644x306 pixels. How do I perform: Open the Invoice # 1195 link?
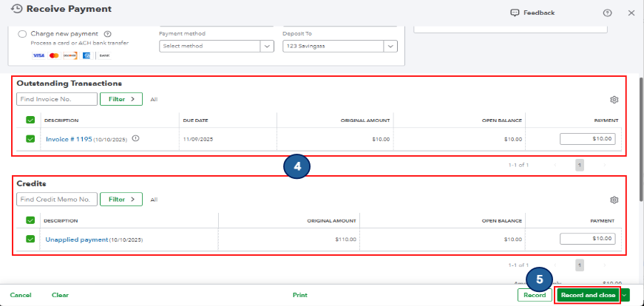click(x=69, y=139)
